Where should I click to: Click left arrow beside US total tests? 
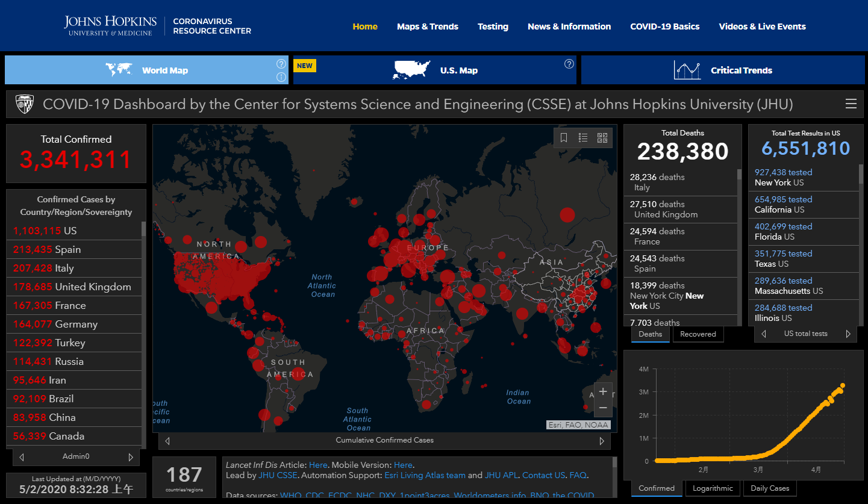click(x=764, y=334)
